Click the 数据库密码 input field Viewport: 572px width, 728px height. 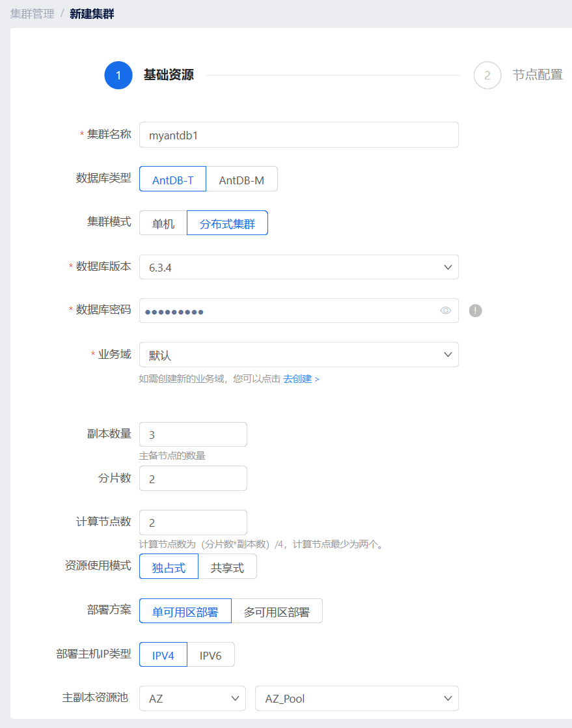click(x=299, y=311)
